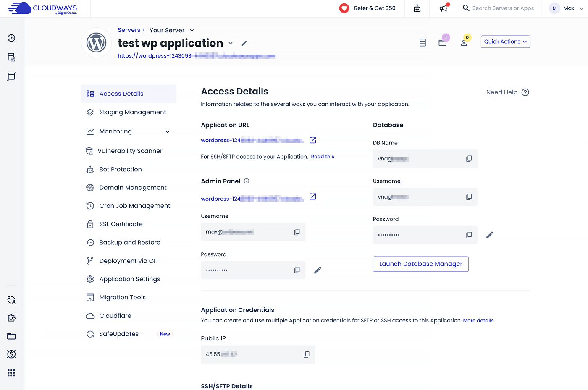This screenshot has height=390, width=588.
Task: Copy the Public IP value
Action: [x=307, y=354]
